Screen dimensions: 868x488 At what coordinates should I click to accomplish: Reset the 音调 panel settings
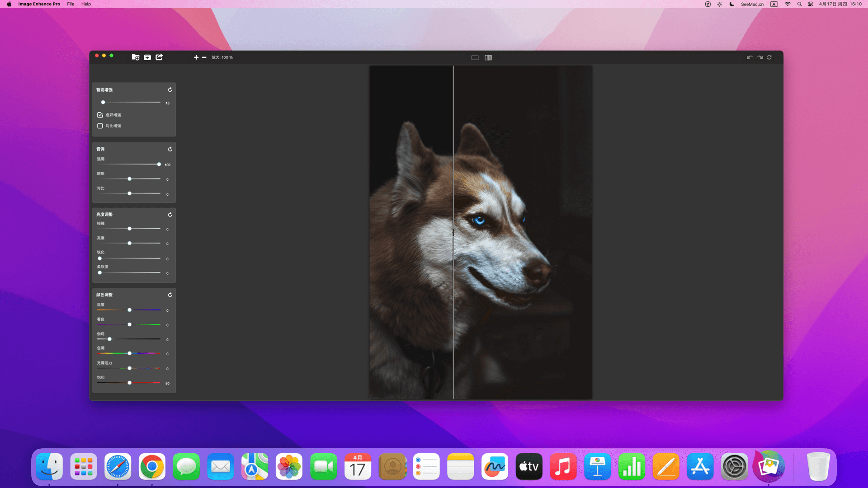coord(170,149)
